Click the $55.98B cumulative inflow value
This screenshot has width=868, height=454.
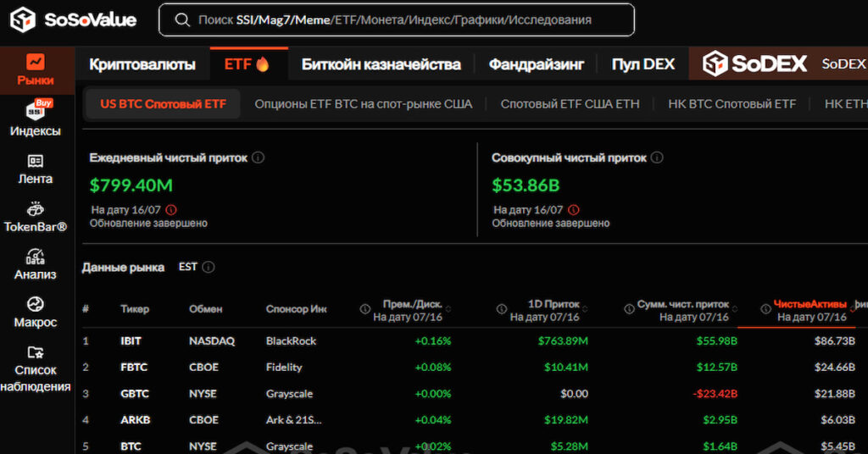pyautogui.click(x=717, y=340)
